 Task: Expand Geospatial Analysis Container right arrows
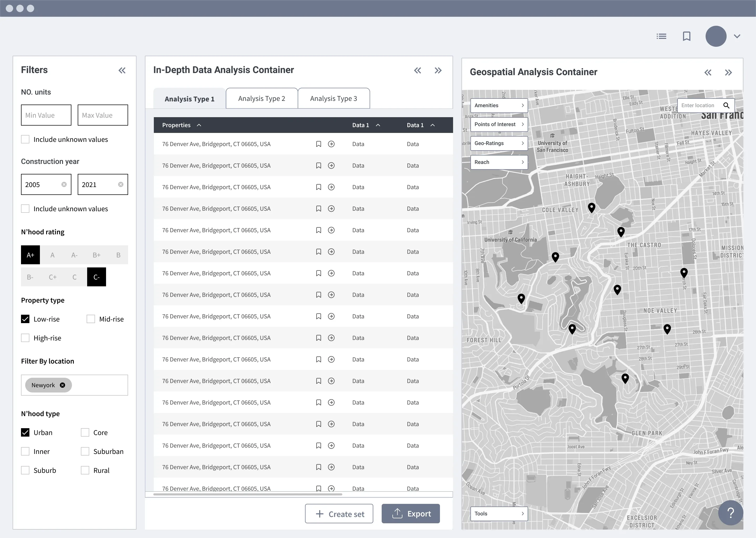tap(728, 73)
